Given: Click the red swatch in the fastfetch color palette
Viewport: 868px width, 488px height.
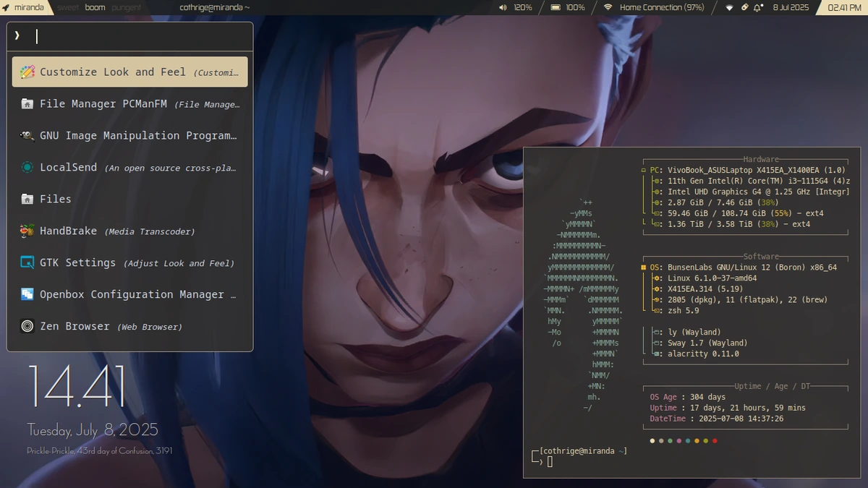Looking at the screenshot, I should point(715,440).
